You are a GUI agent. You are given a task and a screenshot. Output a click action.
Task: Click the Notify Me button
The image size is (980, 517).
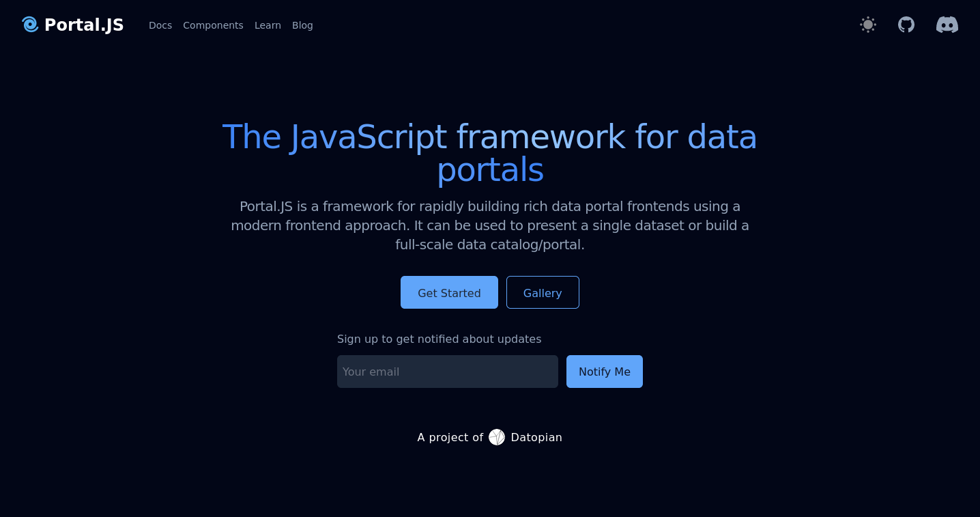point(604,372)
